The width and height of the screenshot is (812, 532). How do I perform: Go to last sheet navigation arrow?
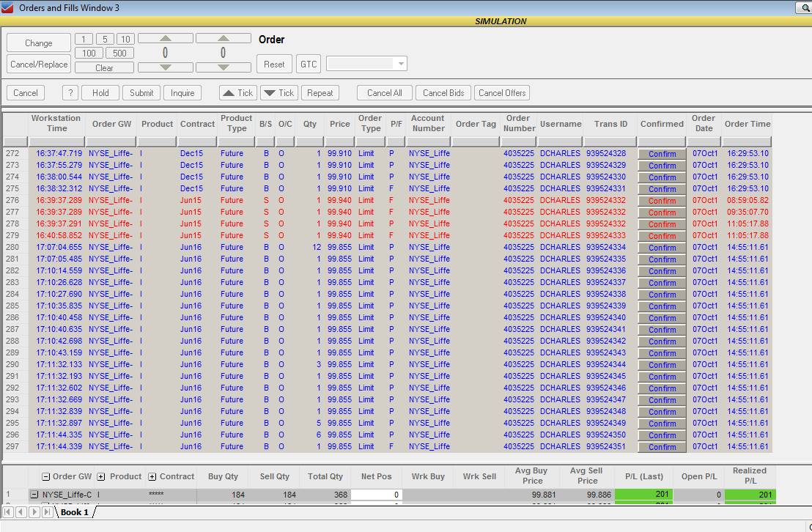pos(47,511)
